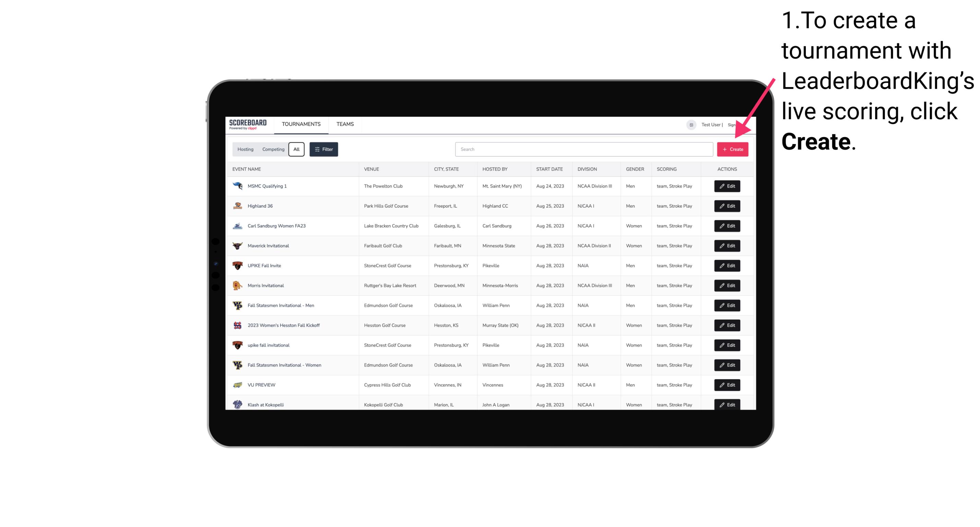Click the START DATE column header
This screenshot has height=527, width=980.
pos(549,169)
